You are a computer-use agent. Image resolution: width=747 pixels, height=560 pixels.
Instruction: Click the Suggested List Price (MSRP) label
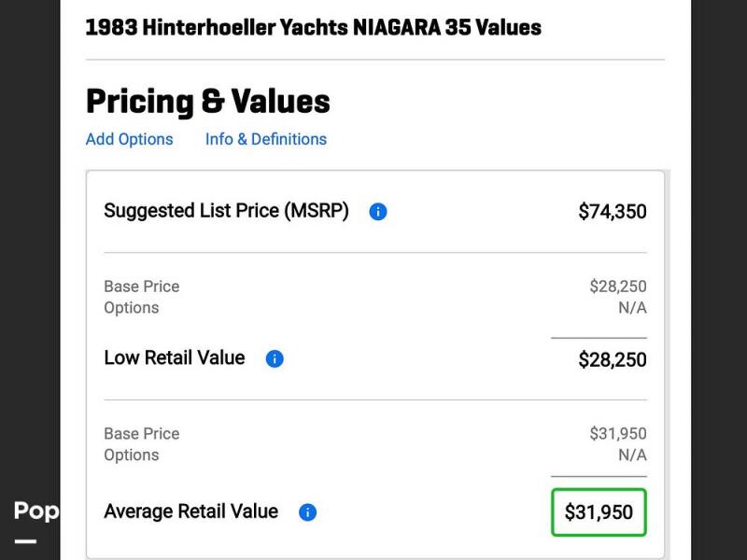point(226,211)
